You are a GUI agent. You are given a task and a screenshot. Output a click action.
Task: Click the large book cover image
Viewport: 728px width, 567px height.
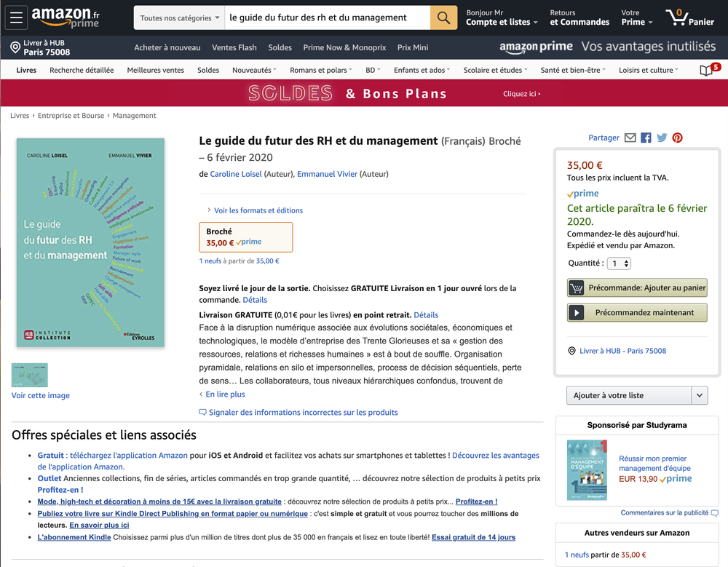tap(90, 242)
